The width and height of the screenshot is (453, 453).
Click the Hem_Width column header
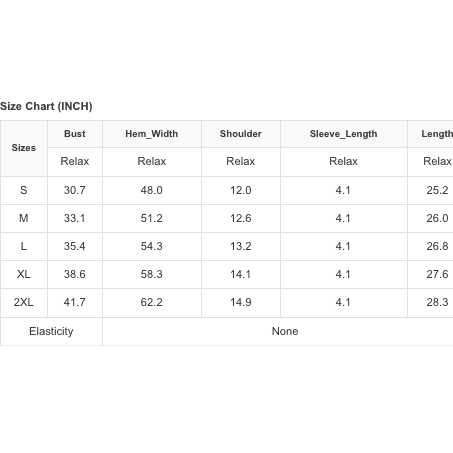click(152, 134)
